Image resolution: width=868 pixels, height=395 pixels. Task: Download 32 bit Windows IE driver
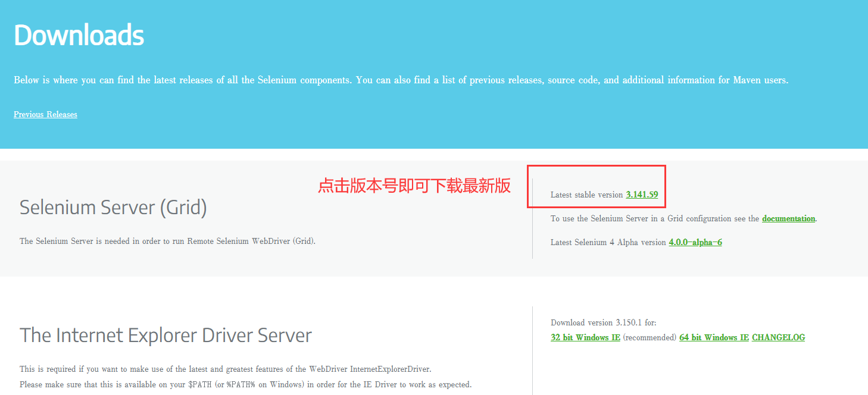point(586,337)
